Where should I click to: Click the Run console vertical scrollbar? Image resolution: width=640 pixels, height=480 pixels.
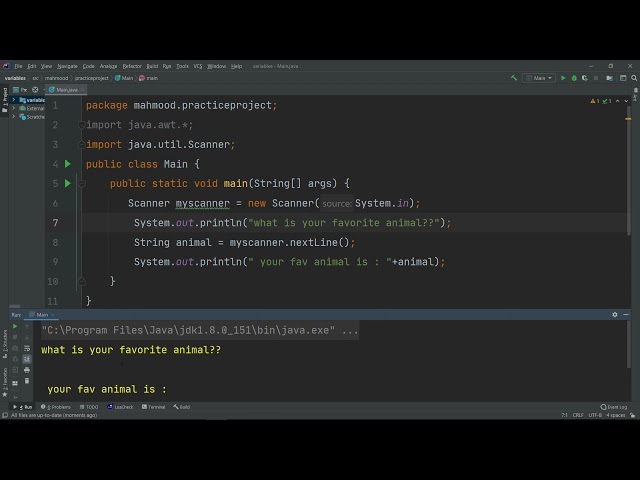[629, 344]
